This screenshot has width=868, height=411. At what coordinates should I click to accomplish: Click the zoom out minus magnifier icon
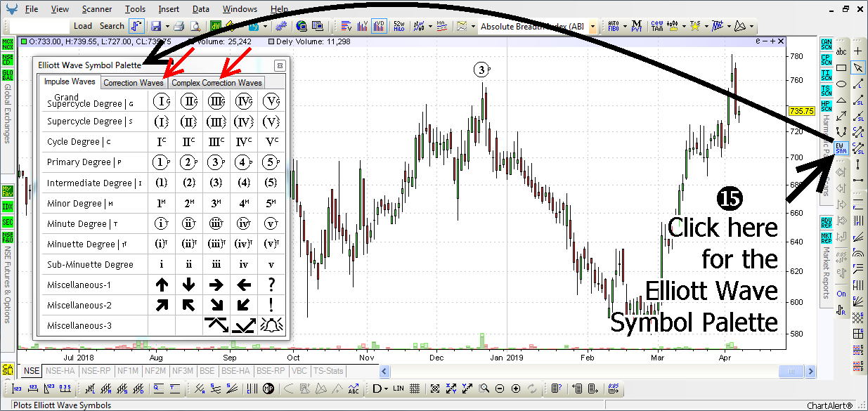tap(500, 389)
